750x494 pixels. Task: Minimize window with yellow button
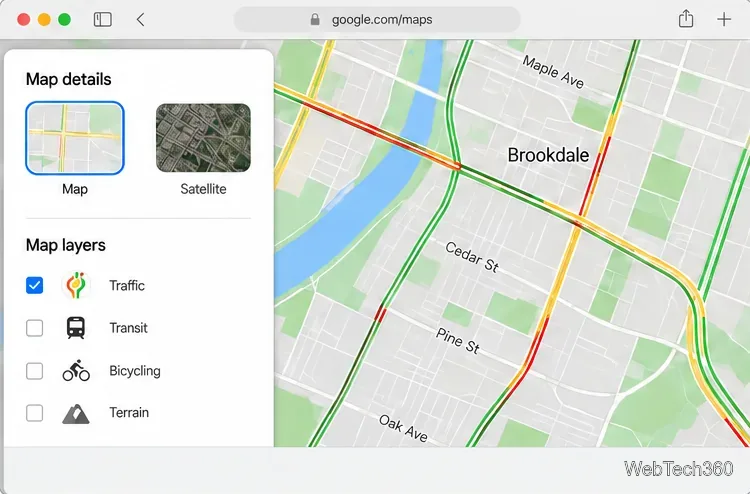44,20
